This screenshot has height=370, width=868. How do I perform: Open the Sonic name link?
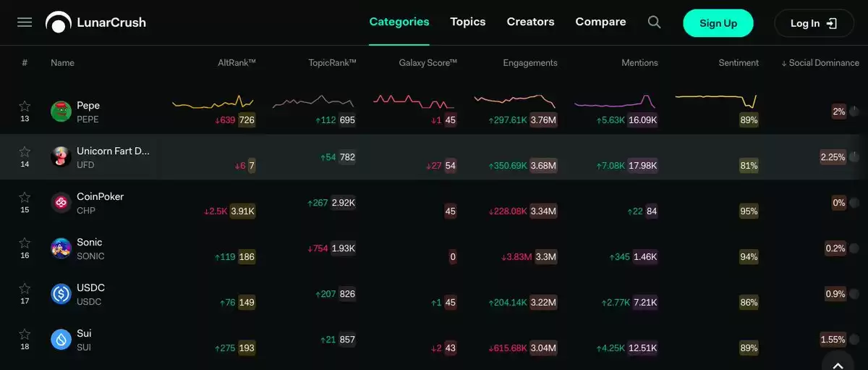pos(89,243)
